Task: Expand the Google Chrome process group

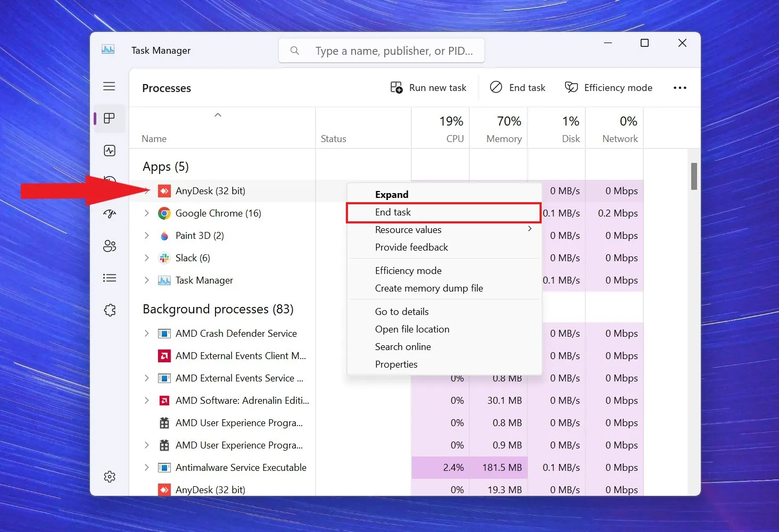Action: pyautogui.click(x=147, y=213)
